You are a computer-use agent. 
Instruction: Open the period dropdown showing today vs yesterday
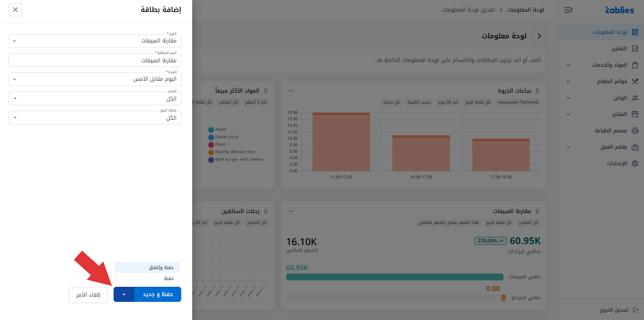tap(95, 79)
